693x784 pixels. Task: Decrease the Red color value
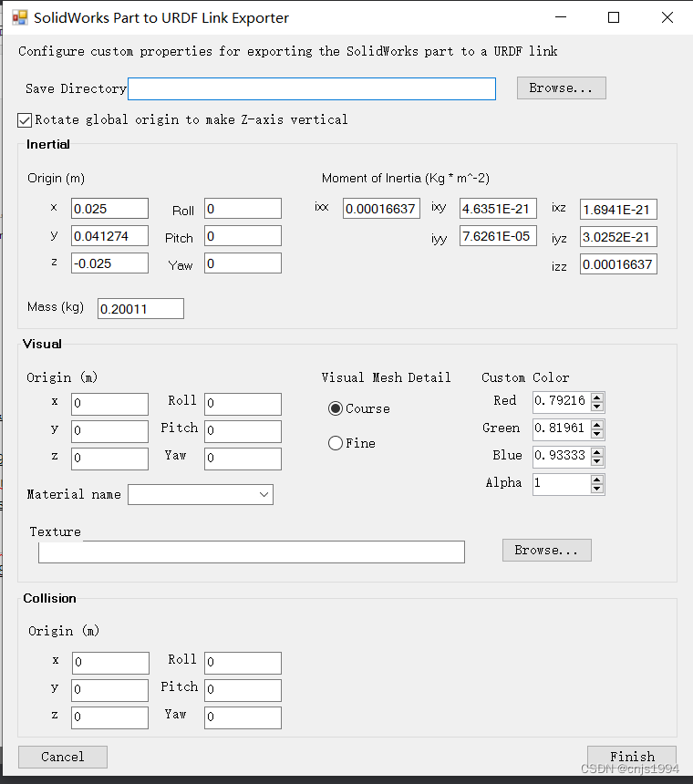pos(597,407)
